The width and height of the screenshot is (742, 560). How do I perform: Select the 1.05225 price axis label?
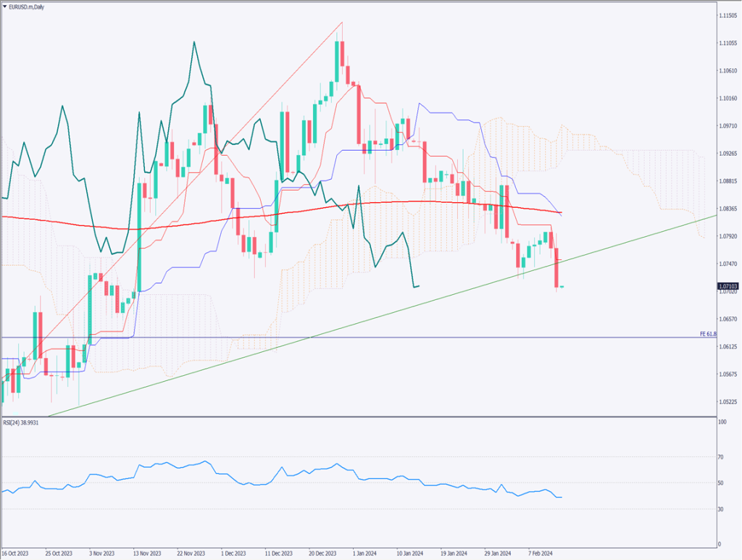click(x=728, y=402)
